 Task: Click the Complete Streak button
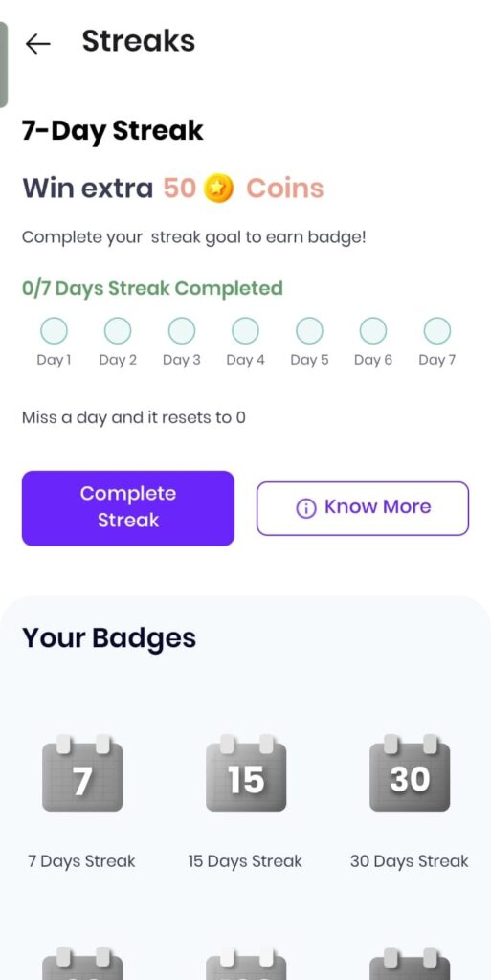coord(128,508)
